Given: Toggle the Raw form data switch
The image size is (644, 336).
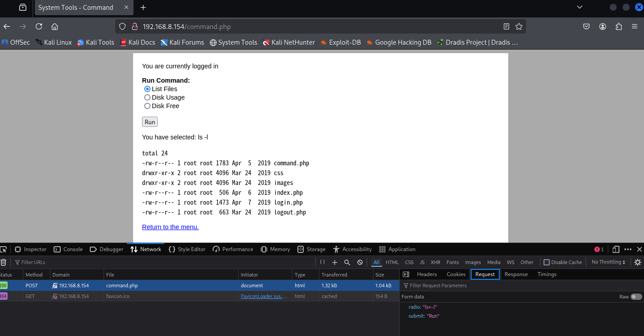Looking at the screenshot, I should 636,297.
